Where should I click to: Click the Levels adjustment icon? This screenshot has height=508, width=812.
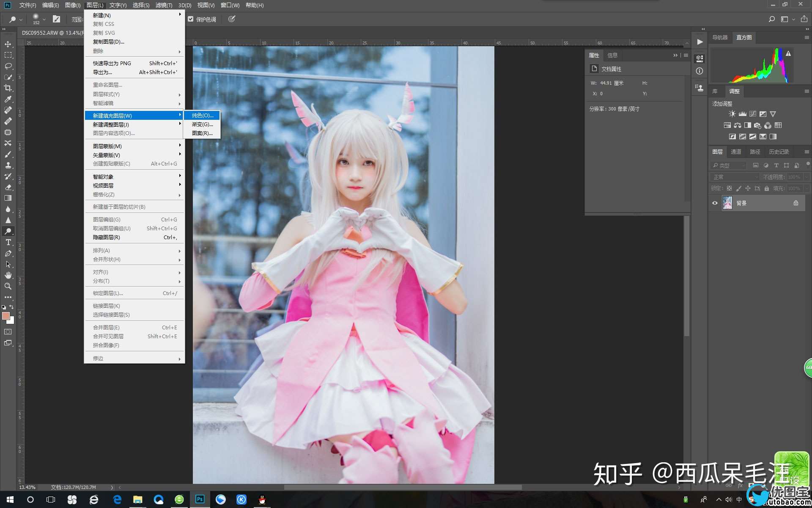coord(742,114)
